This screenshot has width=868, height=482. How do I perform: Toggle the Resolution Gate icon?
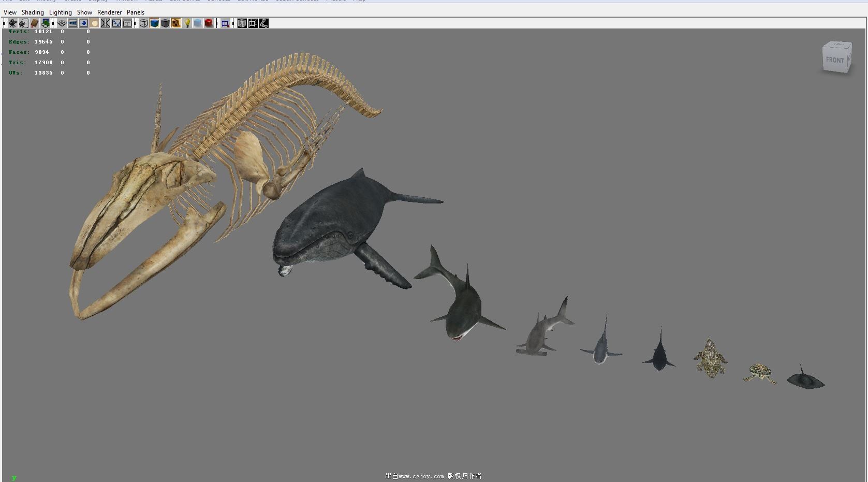(83, 23)
